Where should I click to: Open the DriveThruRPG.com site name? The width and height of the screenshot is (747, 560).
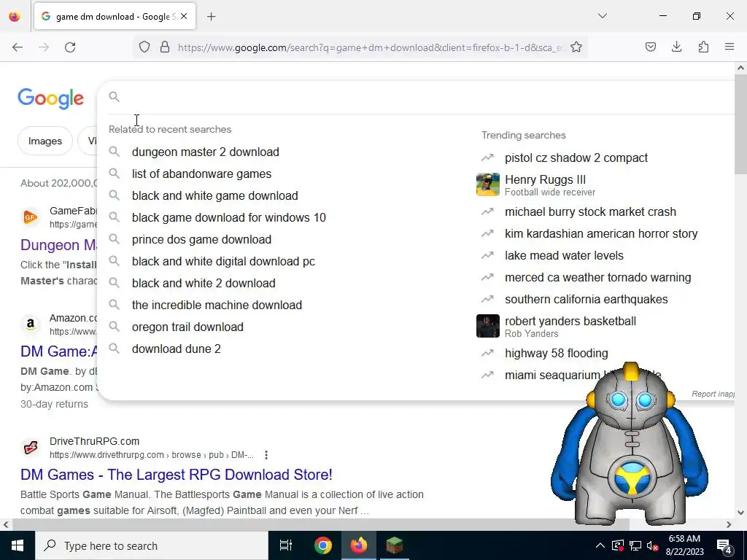coord(94,441)
